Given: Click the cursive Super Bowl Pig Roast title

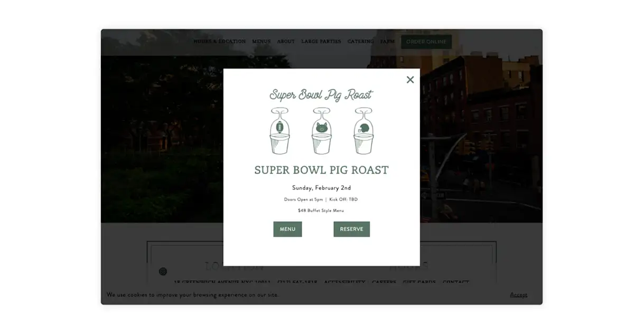Looking at the screenshot, I should (x=321, y=95).
